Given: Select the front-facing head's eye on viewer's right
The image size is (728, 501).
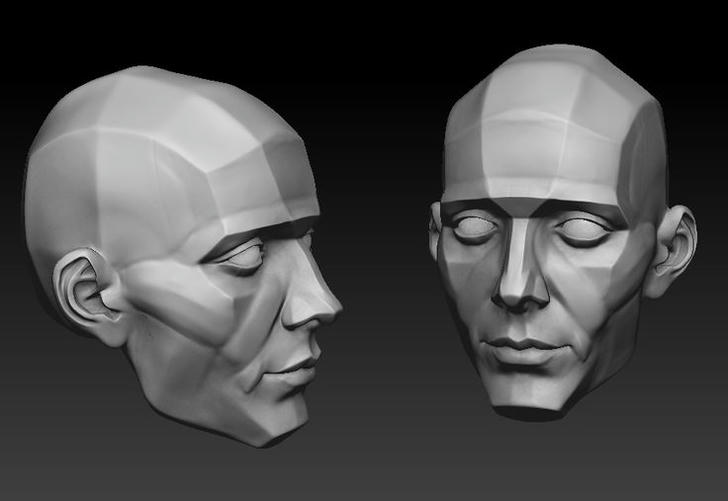Looking at the screenshot, I should tap(583, 231).
